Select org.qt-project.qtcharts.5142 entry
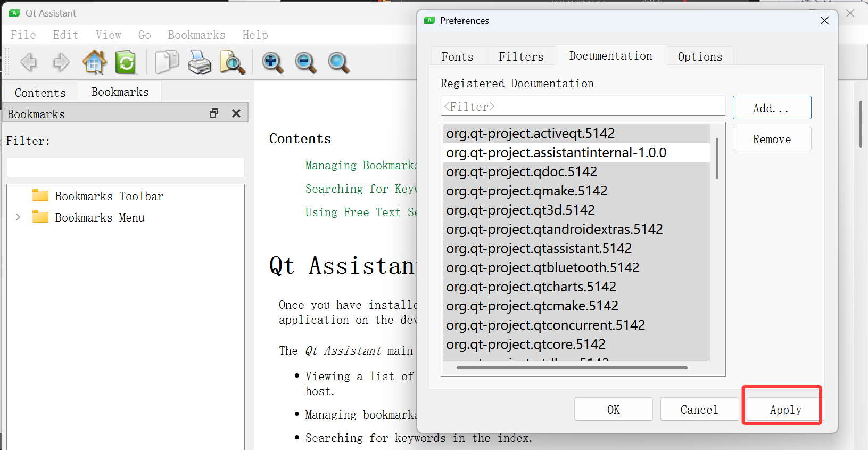The height and width of the screenshot is (450, 868). pos(576,287)
